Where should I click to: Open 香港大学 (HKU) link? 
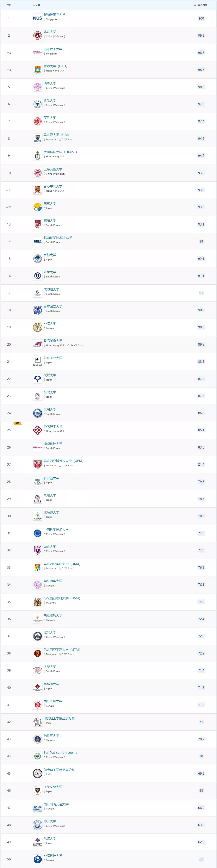55,66
